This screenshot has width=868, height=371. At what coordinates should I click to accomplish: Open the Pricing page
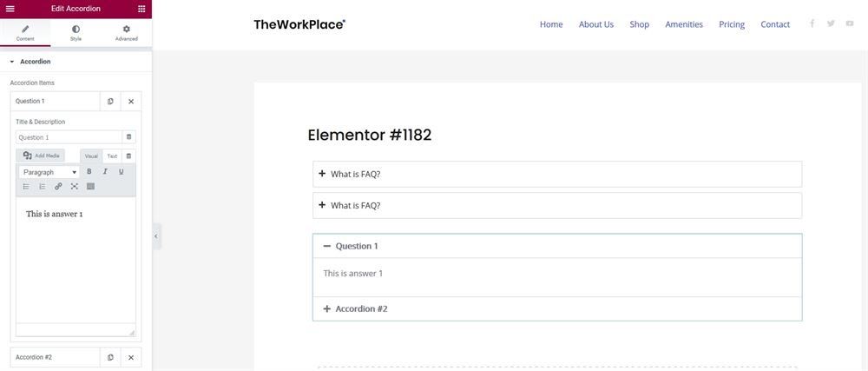click(x=732, y=24)
